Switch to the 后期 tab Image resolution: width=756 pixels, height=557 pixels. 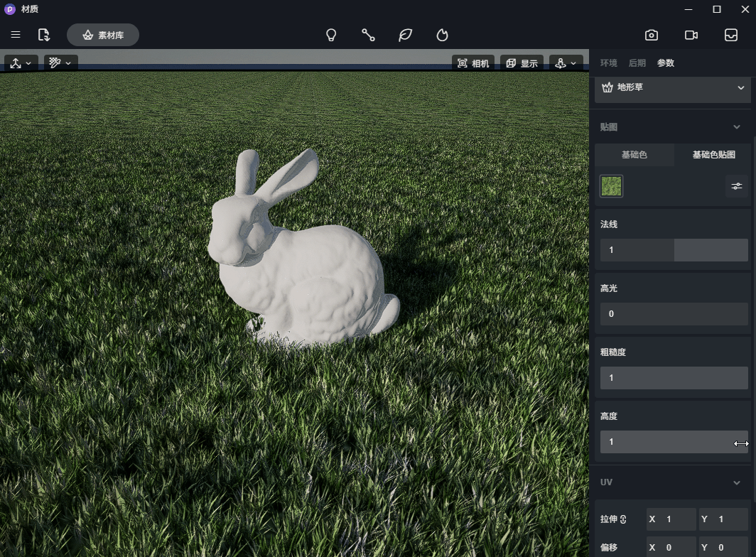click(x=637, y=63)
